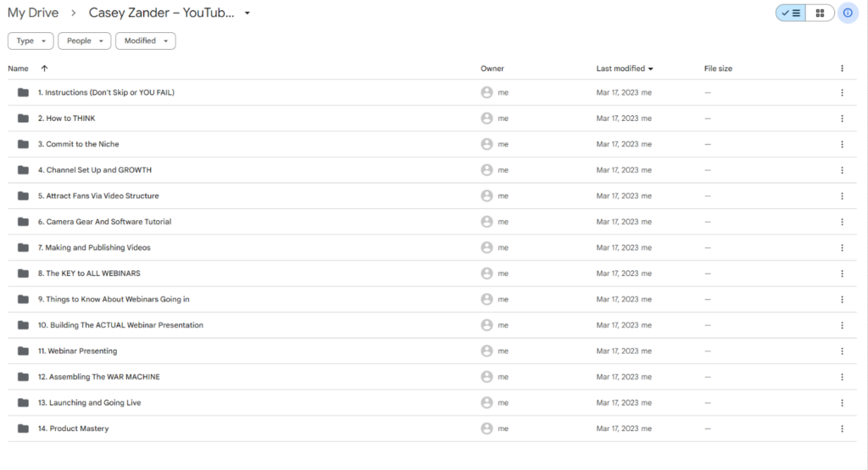Open more actions for Product Mastery folder
Viewport: 868px width, 470px height.
pos(842,429)
